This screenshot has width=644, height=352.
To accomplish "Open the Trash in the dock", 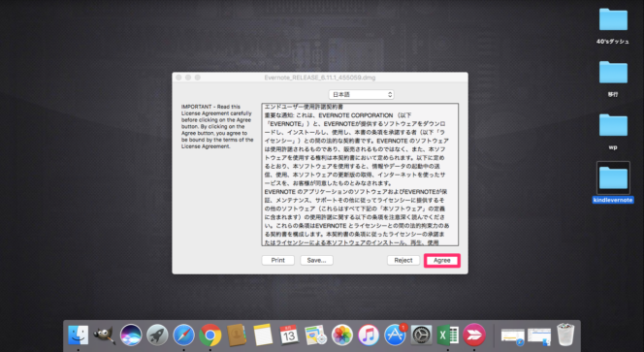I will (x=565, y=335).
